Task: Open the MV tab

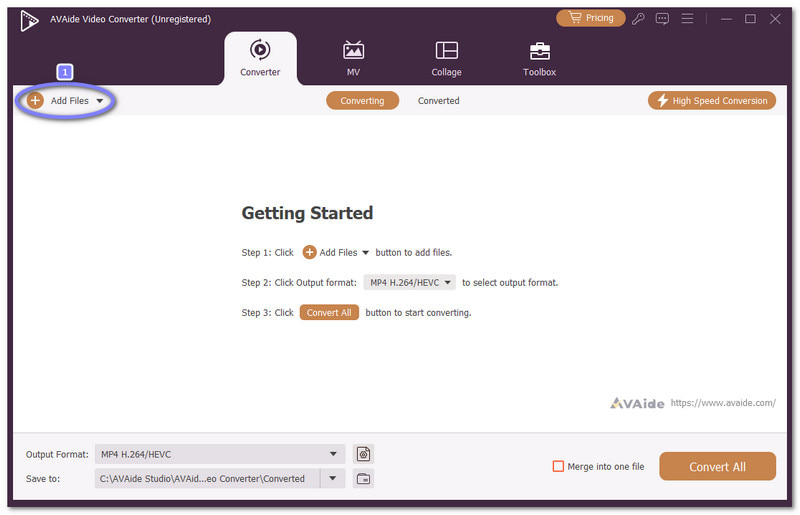Action: 353,58
